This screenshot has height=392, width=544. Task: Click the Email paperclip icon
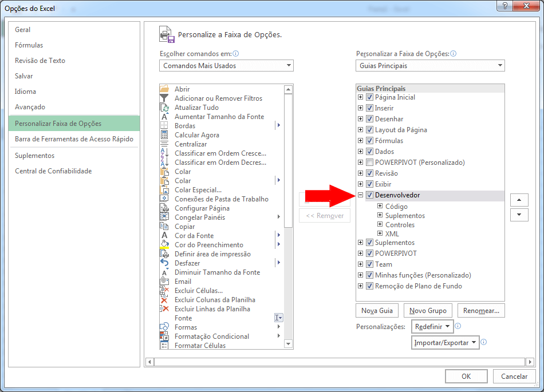click(164, 282)
